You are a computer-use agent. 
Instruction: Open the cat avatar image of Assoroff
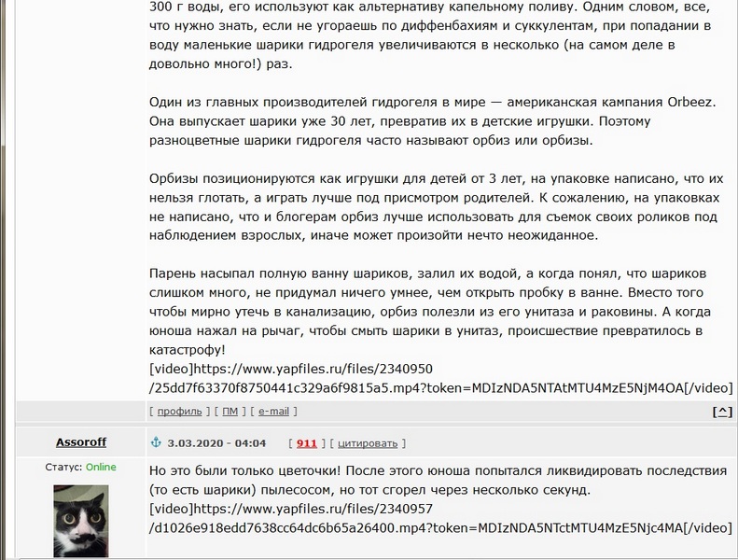pyautogui.click(x=80, y=522)
